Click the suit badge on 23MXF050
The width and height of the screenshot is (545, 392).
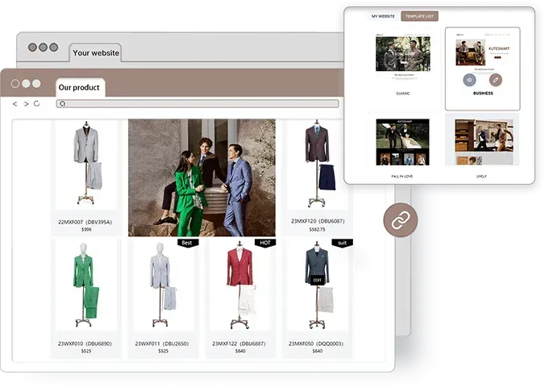click(342, 243)
